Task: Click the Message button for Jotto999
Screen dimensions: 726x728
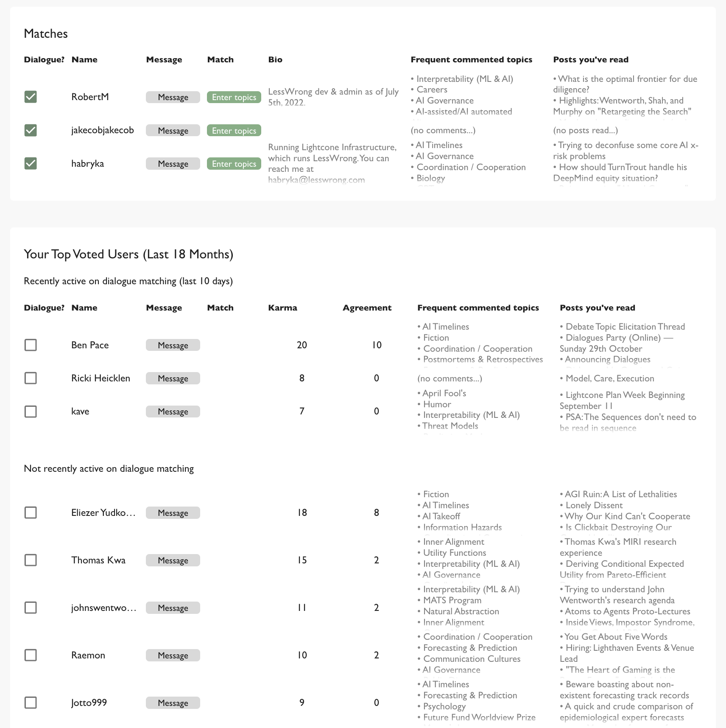Action: (173, 703)
